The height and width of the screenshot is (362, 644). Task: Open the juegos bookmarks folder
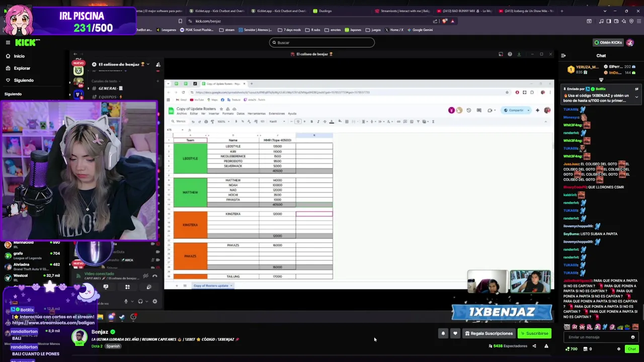[x=373, y=30]
